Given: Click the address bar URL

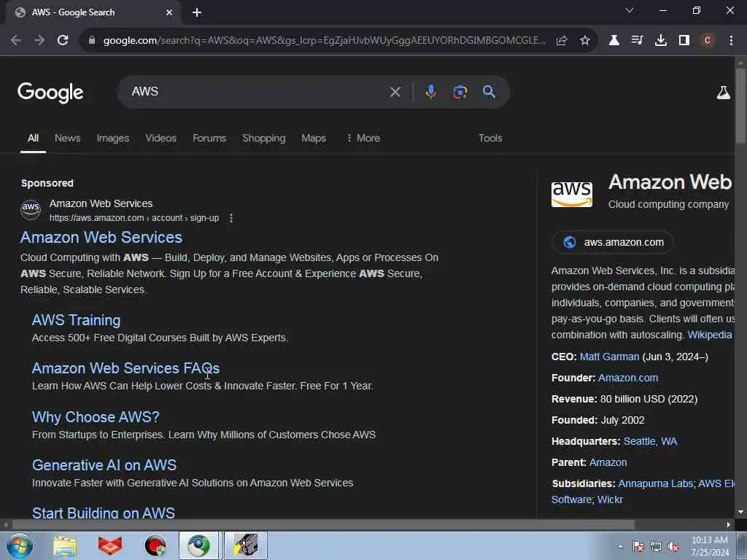Looking at the screenshot, I should [x=324, y=41].
